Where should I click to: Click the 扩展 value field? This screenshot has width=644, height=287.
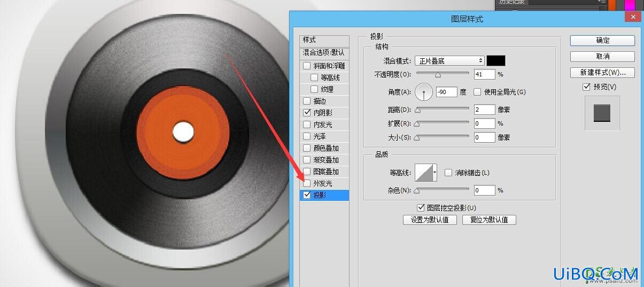(x=484, y=123)
